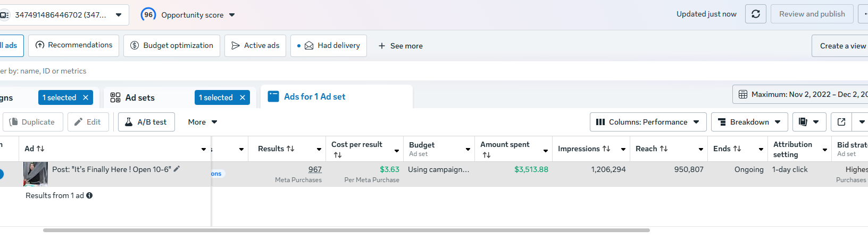The height and width of the screenshot is (246, 868).
Task: Expand the Breakdown dropdown
Action: pyautogui.click(x=749, y=122)
